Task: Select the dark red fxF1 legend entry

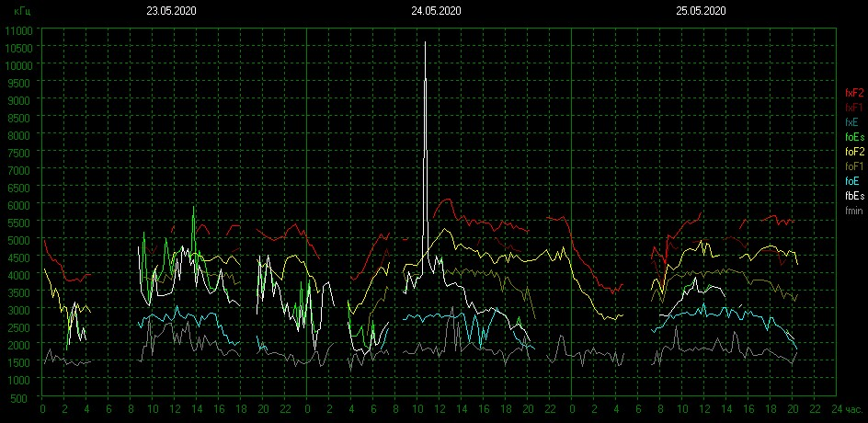Action: pos(854,108)
